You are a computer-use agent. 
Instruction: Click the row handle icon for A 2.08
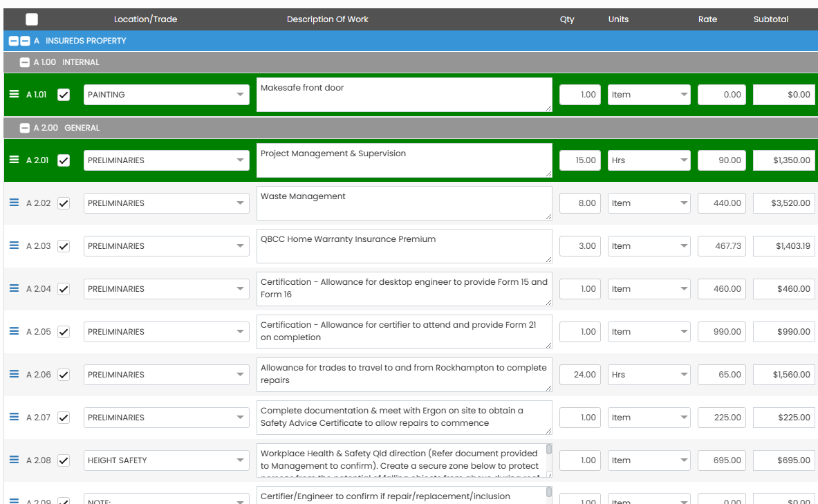14,460
